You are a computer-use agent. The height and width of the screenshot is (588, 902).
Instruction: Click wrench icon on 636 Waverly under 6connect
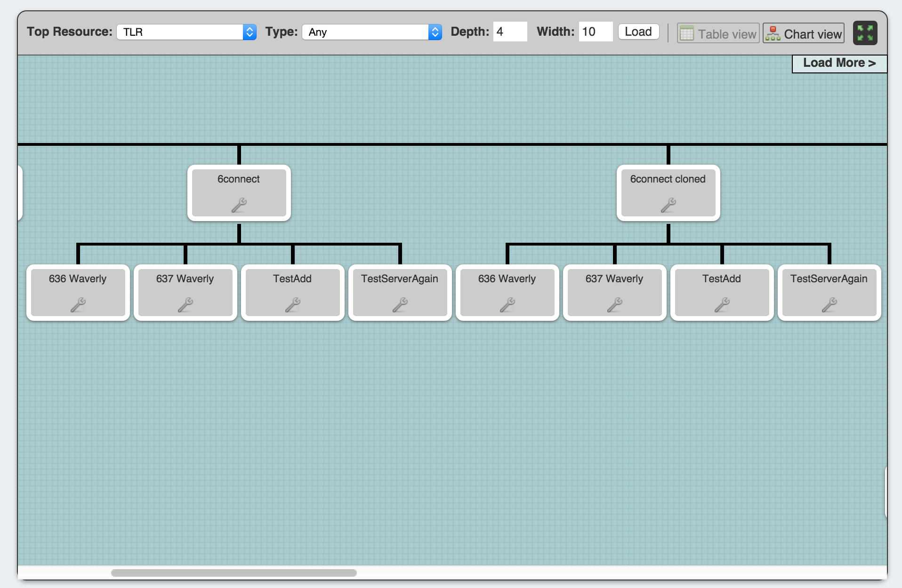[x=78, y=305]
